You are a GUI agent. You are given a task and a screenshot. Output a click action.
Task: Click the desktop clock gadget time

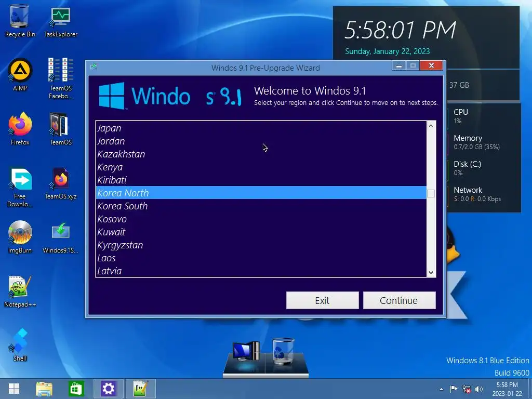(x=401, y=30)
